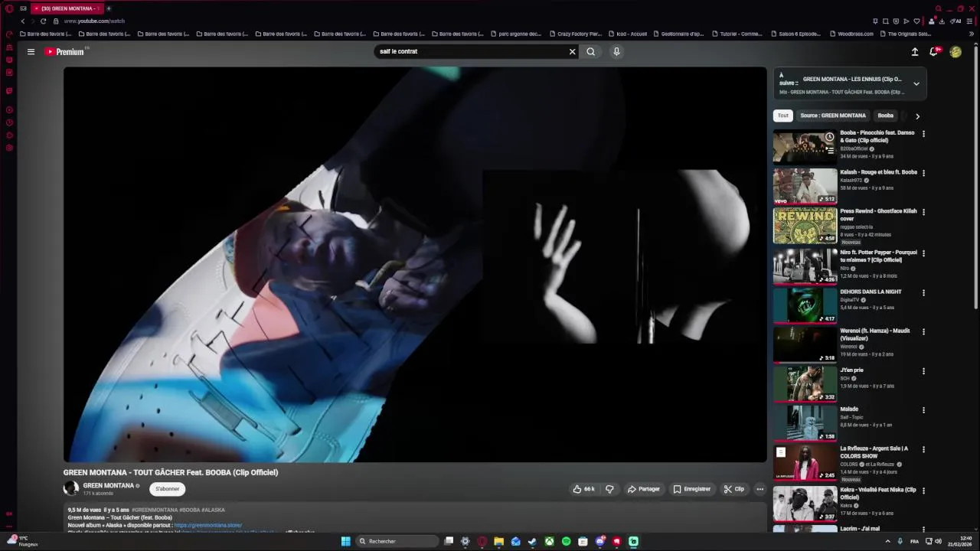
Task: Reload the page with refresh icon
Action: click(x=43, y=21)
